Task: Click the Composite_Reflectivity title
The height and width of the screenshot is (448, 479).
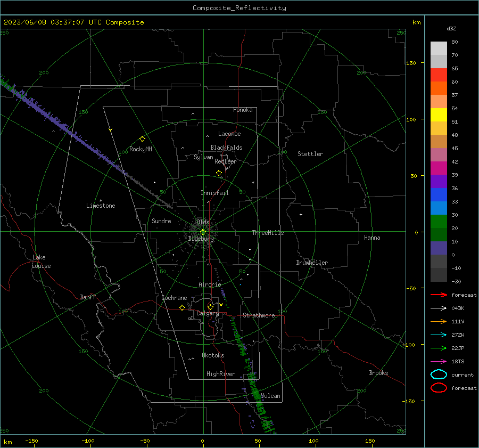Action: tap(240, 8)
